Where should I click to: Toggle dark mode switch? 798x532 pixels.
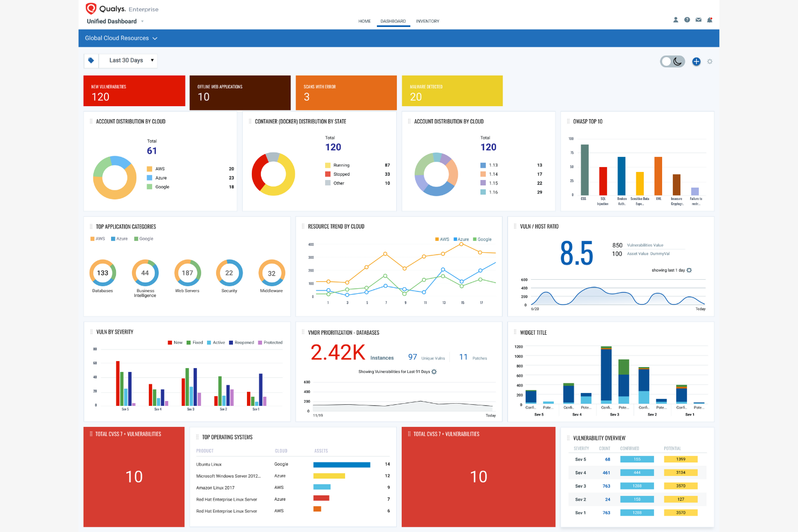pos(672,61)
